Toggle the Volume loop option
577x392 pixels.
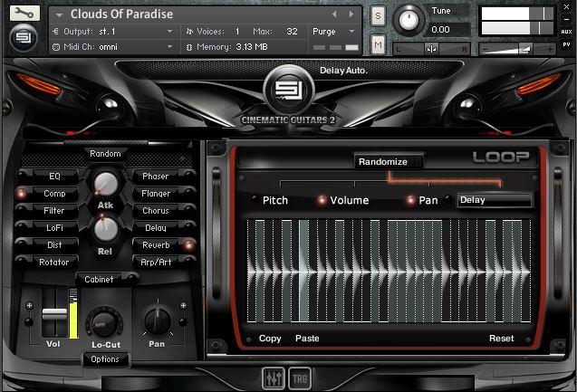pos(322,200)
